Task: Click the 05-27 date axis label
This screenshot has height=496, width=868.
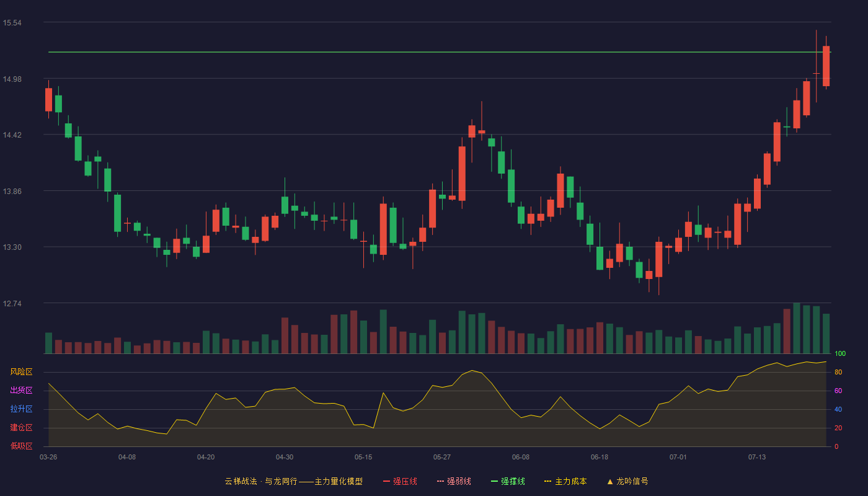Action: click(442, 457)
